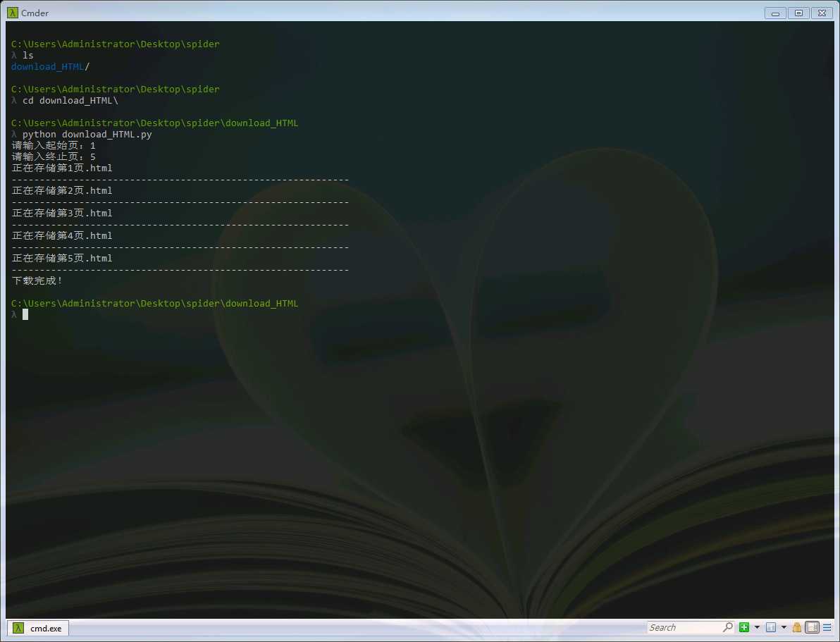This screenshot has width=840, height=642.
Task: Click the active console switcher icon
Action: coord(771,627)
